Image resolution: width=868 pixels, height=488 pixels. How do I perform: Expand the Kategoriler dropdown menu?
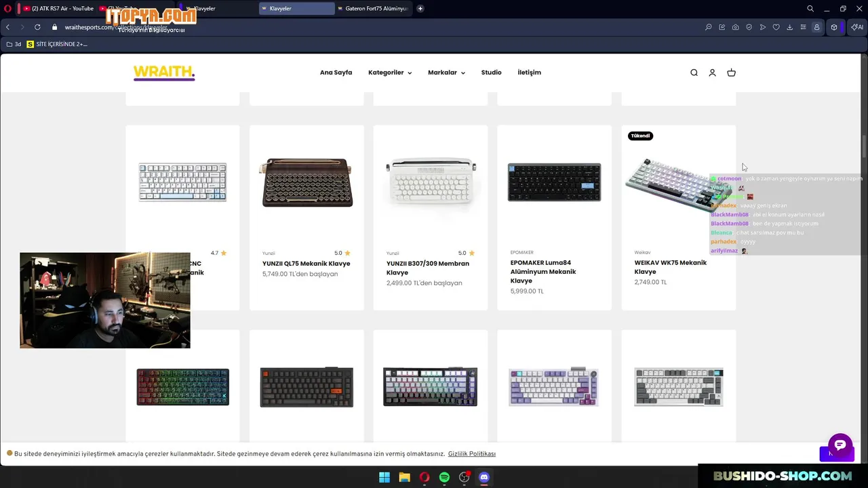[x=390, y=73]
